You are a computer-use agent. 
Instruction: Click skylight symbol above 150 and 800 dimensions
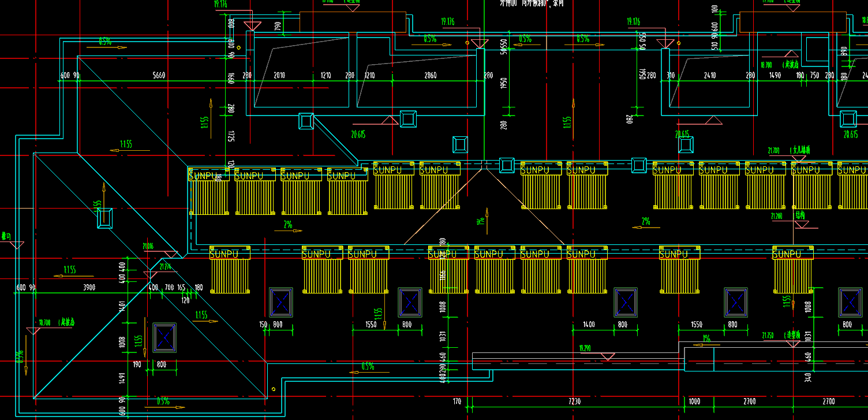pyautogui.click(x=282, y=302)
